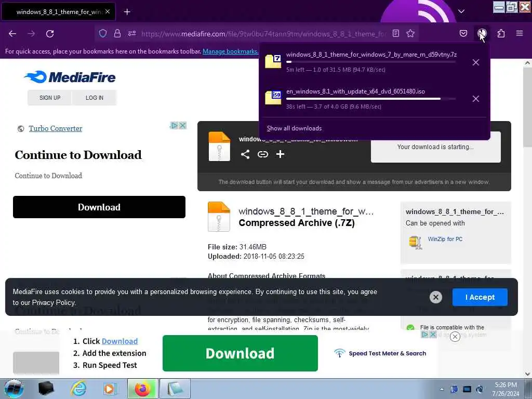Screen dimensions: 532x399
Task: Toggle reader view icon in address bar
Action: pos(395,33)
